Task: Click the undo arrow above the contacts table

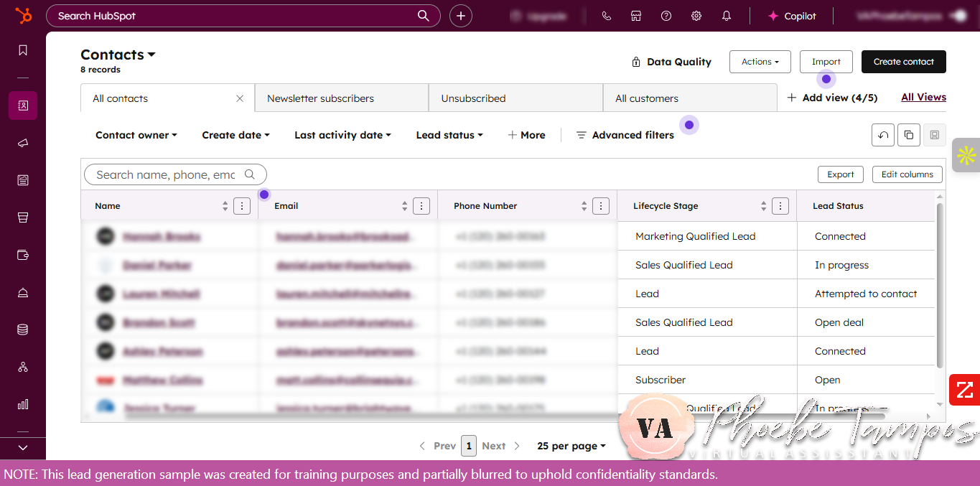Action: pyautogui.click(x=882, y=135)
